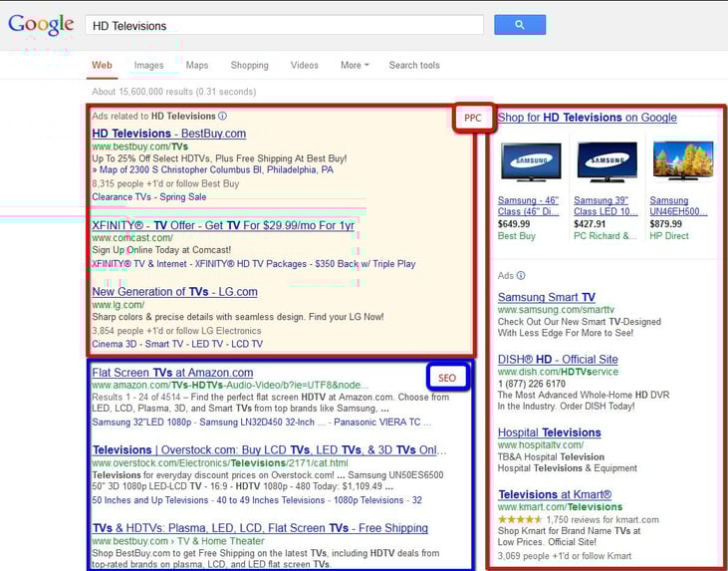The height and width of the screenshot is (571, 728).
Task: Click the '1 (877) 226 6170' phone number
Action: tap(532, 384)
